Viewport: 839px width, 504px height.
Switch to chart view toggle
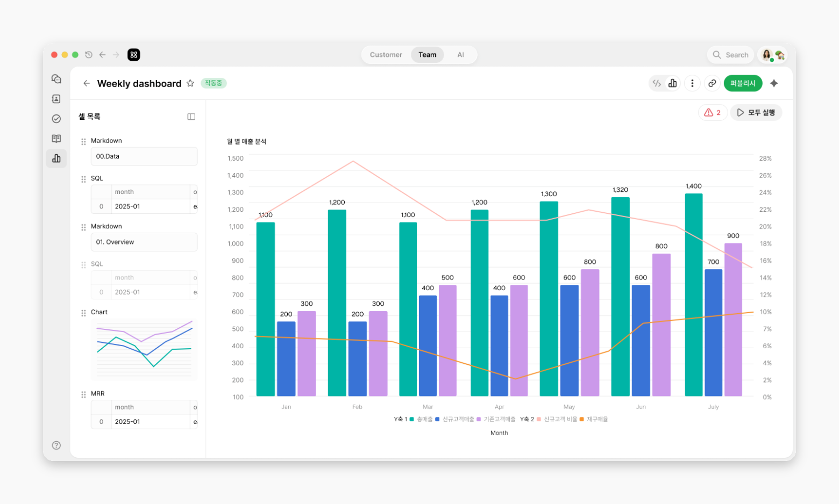click(x=672, y=83)
